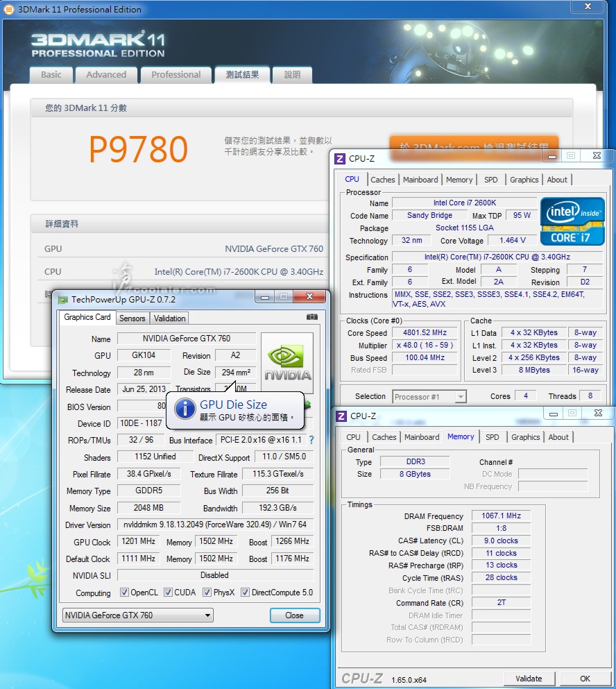The image size is (616, 689).
Task: Click the Code Name Sandy Bridge value
Action: tap(429, 215)
